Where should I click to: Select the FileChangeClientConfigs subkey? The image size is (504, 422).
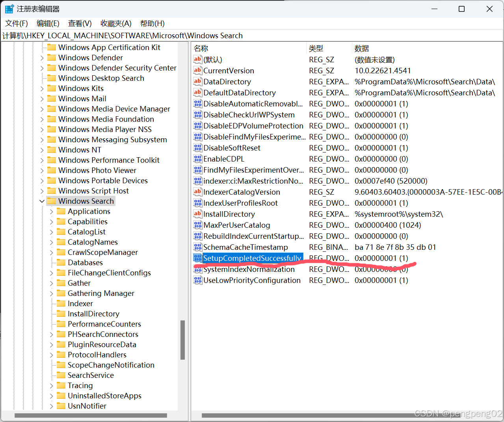tap(109, 273)
